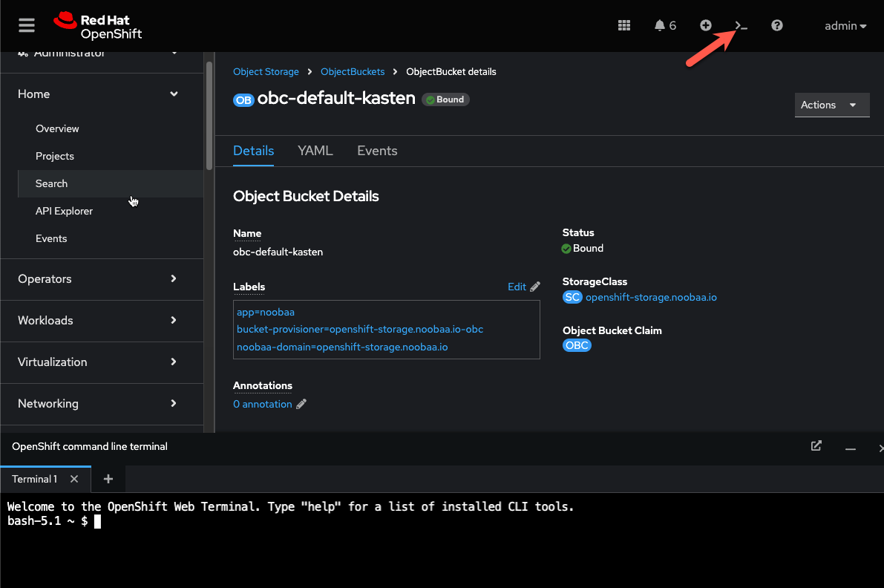Edit the labels
This screenshot has width=884, height=588.
[524, 287]
